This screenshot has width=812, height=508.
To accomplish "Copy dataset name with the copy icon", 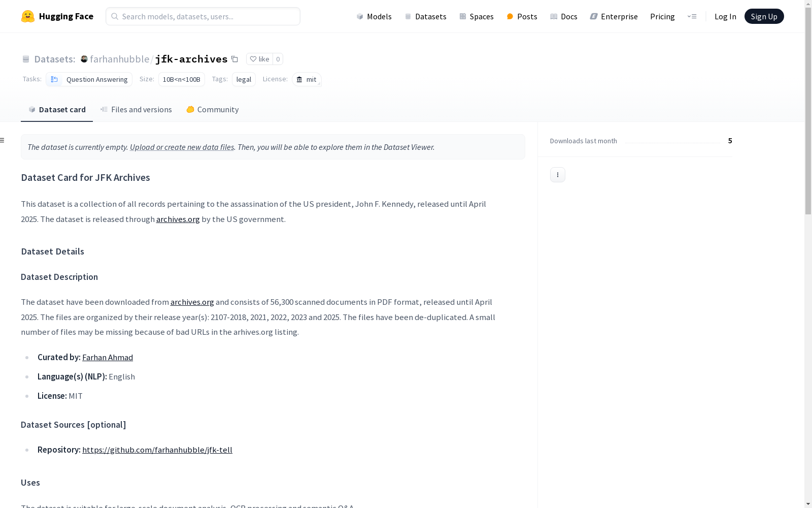I will point(234,59).
